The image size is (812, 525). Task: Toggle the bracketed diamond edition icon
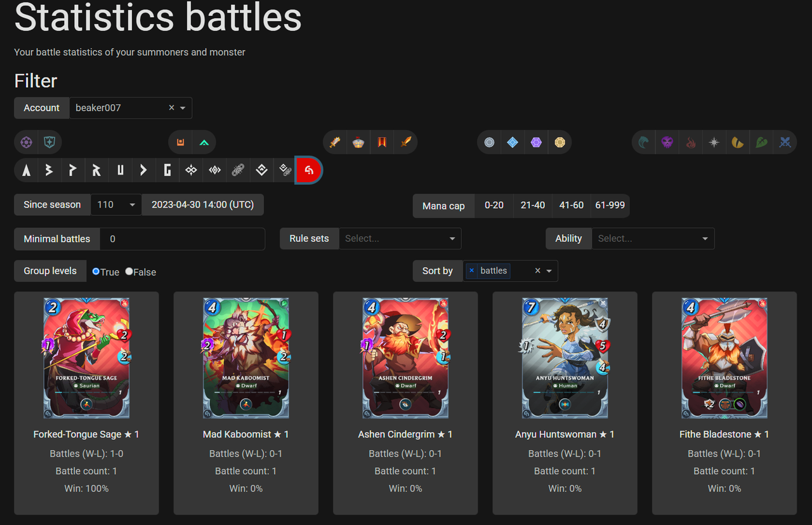coord(214,170)
